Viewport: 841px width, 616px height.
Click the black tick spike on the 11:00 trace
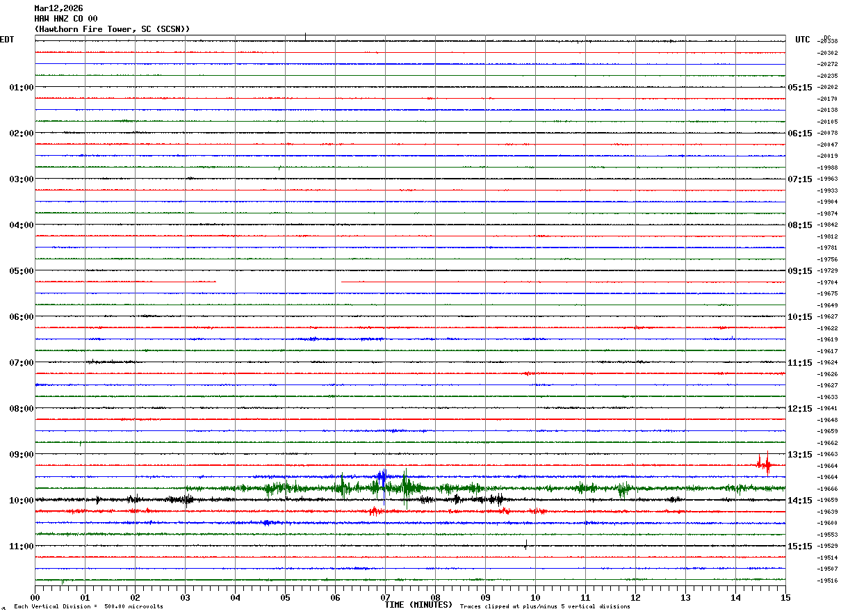526,544
